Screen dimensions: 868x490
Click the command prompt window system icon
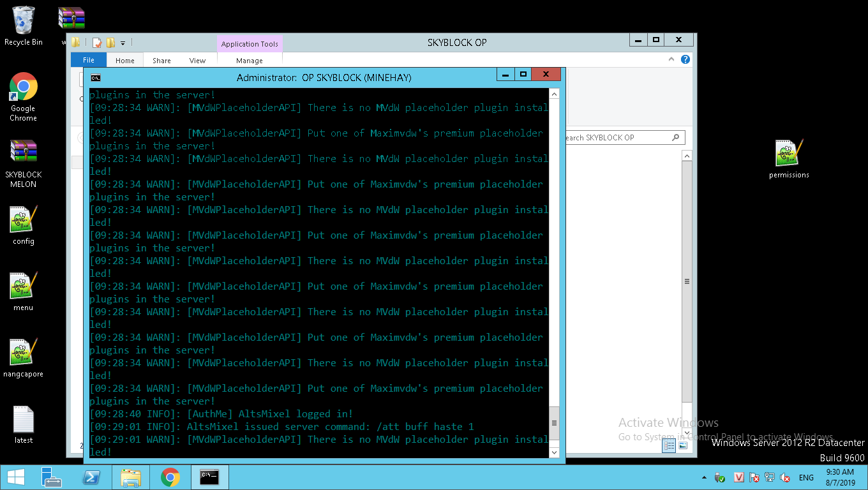(95, 78)
